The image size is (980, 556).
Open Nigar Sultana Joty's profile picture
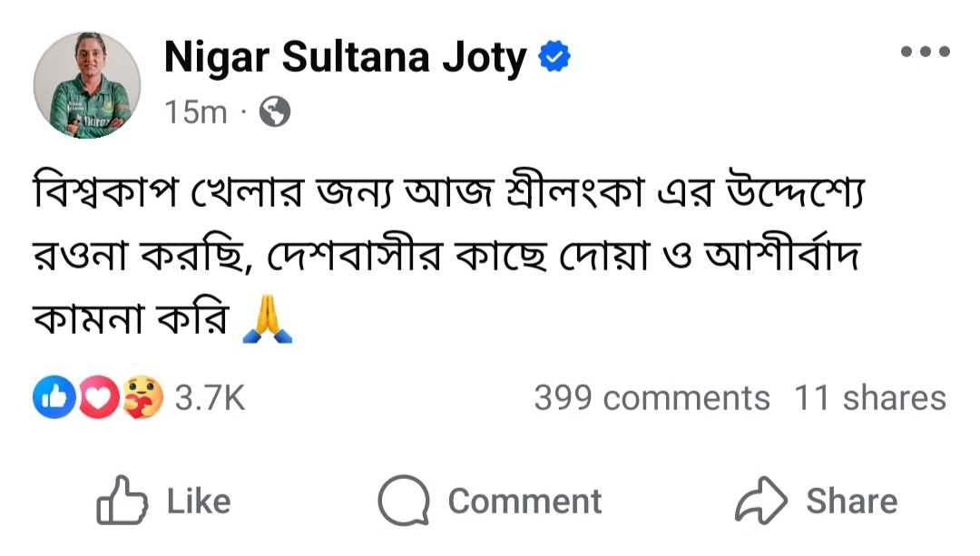tap(88, 84)
